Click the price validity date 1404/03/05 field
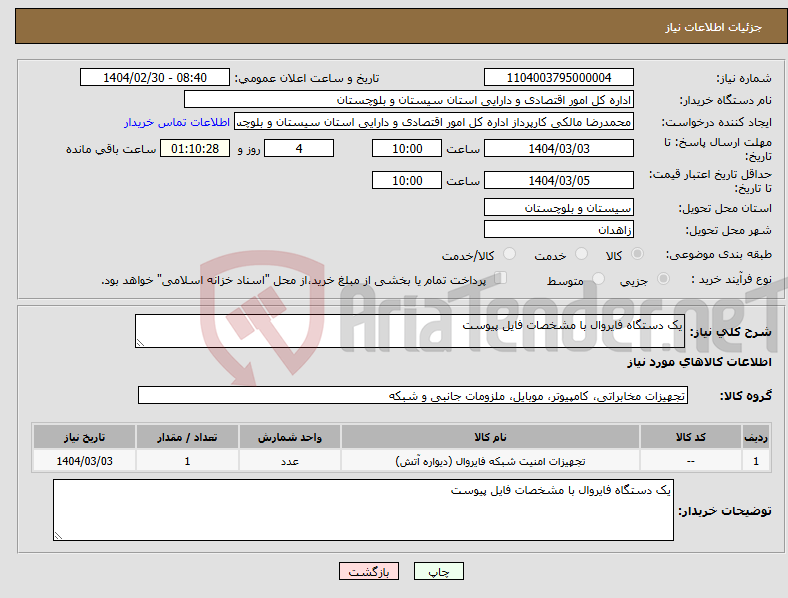The width and height of the screenshot is (788, 598). pyautogui.click(x=559, y=180)
